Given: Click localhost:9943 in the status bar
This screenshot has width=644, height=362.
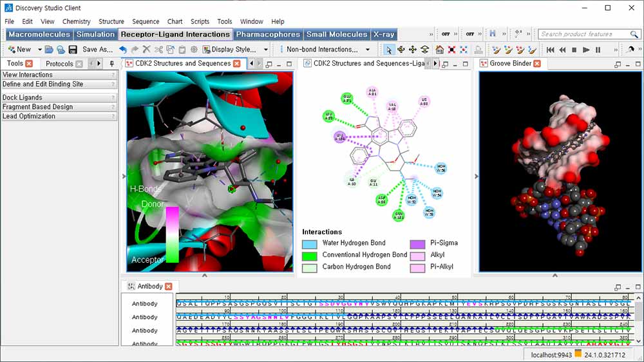Looking at the screenshot, I should pyautogui.click(x=551, y=355).
